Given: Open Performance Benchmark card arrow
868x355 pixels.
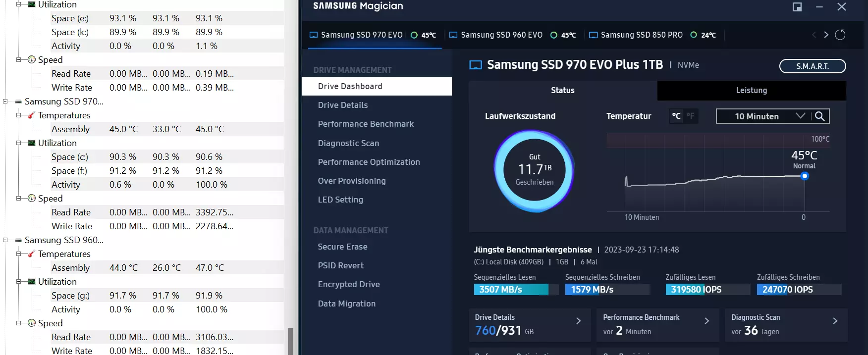Looking at the screenshot, I should pyautogui.click(x=706, y=321).
